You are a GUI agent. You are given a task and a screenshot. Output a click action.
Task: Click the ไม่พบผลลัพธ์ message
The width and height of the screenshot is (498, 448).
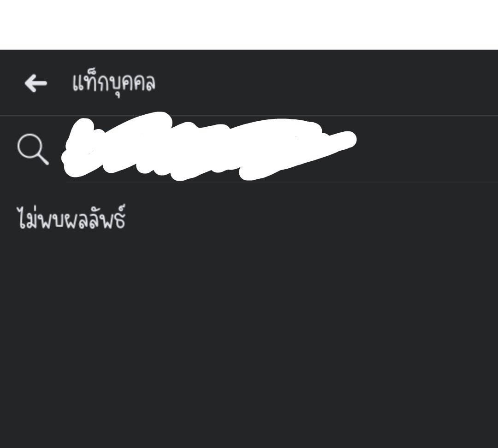click(x=71, y=217)
